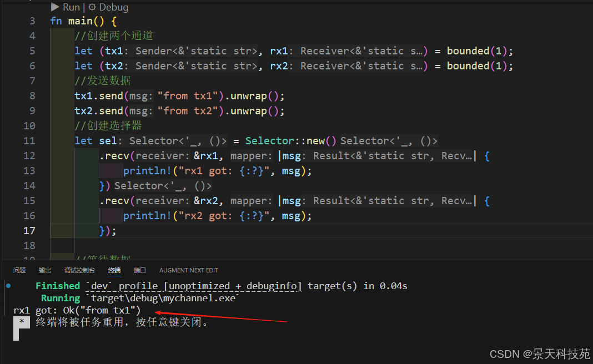
Task: Click the &rx1 argument on line 12
Action: 206,156
